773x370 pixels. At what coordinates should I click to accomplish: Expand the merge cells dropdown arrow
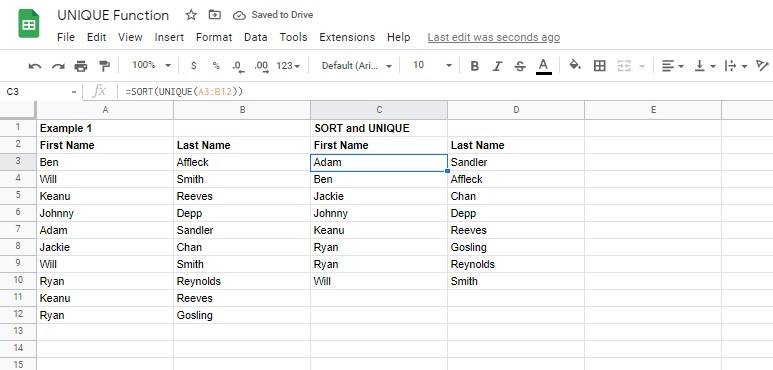pos(642,66)
